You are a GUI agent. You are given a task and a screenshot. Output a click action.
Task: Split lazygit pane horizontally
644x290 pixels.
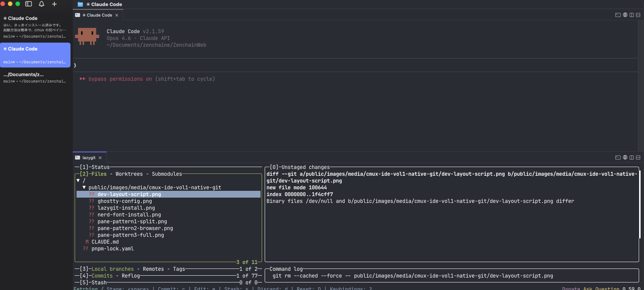tap(638, 158)
